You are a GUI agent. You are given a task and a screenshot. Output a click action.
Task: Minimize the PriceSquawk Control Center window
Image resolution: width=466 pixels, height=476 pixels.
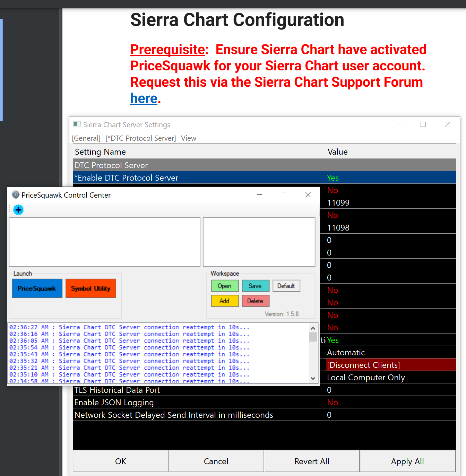(x=259, y=195)
